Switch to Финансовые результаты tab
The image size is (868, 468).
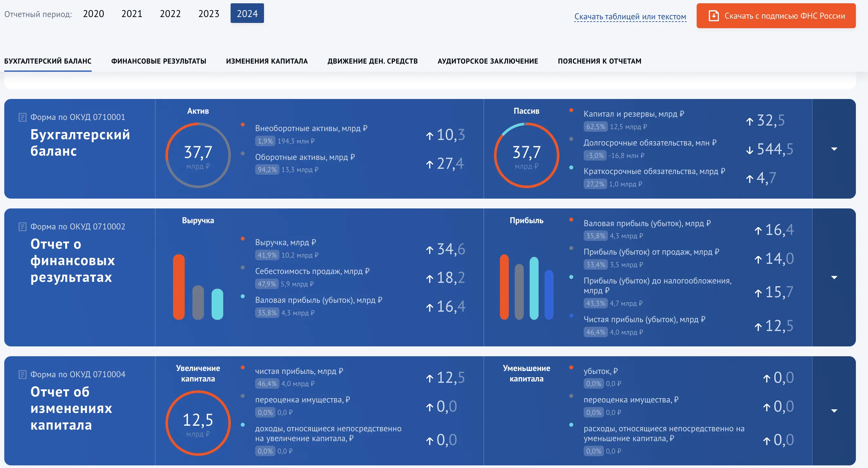(x=159, y=61)
